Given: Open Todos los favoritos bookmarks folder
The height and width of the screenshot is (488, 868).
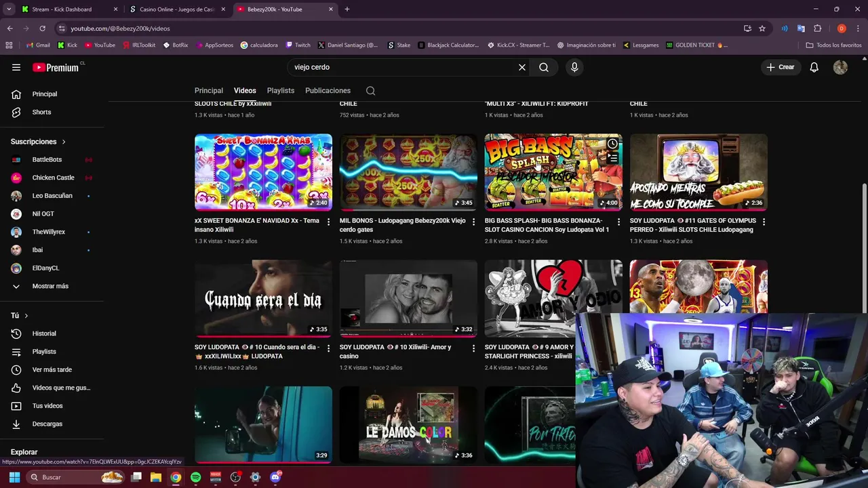Looking at the screenshot, I should 833,45.
